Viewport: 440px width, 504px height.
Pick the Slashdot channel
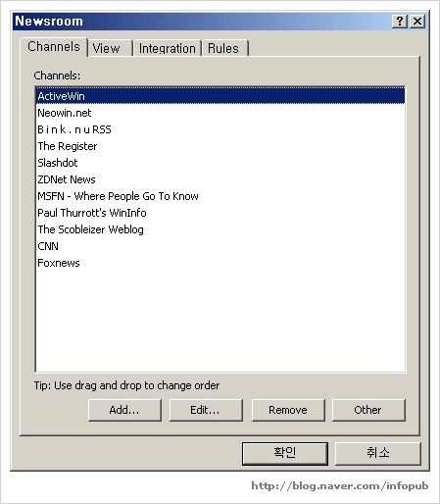220,163
